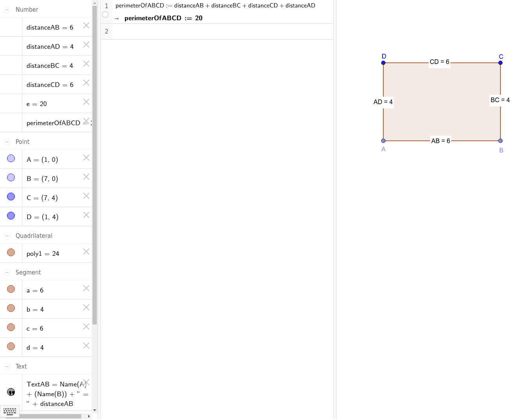Click the perimeterOfABCD formula in CAS row 1
Viewport: 518px width, 420px height.
click(x=215, y=5)
